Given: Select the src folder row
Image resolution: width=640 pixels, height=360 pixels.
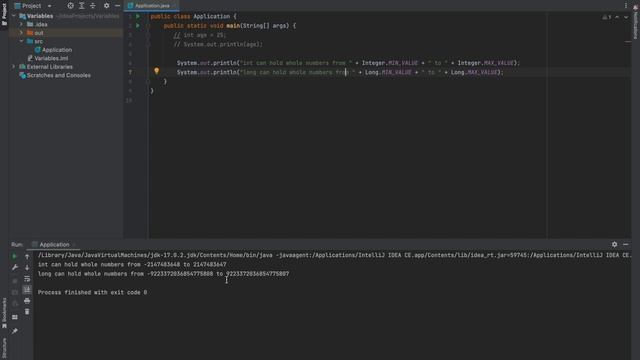Looking at the screenshot, I should (65, 41).
